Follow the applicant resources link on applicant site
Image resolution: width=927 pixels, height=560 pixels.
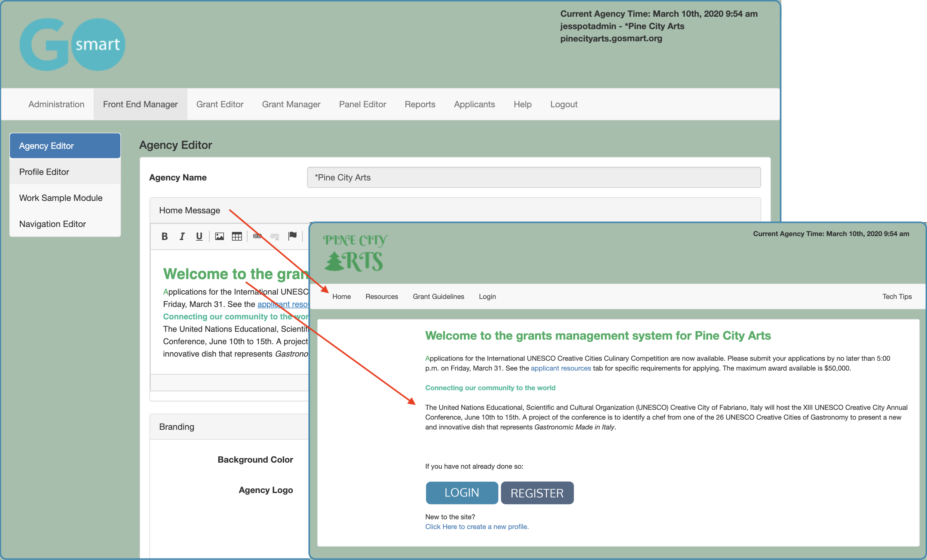click(x=560, y=368)
